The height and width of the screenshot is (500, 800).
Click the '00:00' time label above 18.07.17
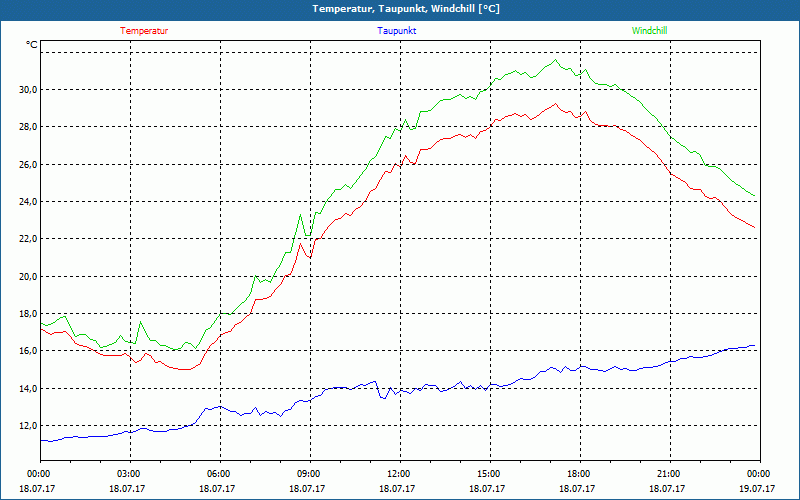point(38,474)
